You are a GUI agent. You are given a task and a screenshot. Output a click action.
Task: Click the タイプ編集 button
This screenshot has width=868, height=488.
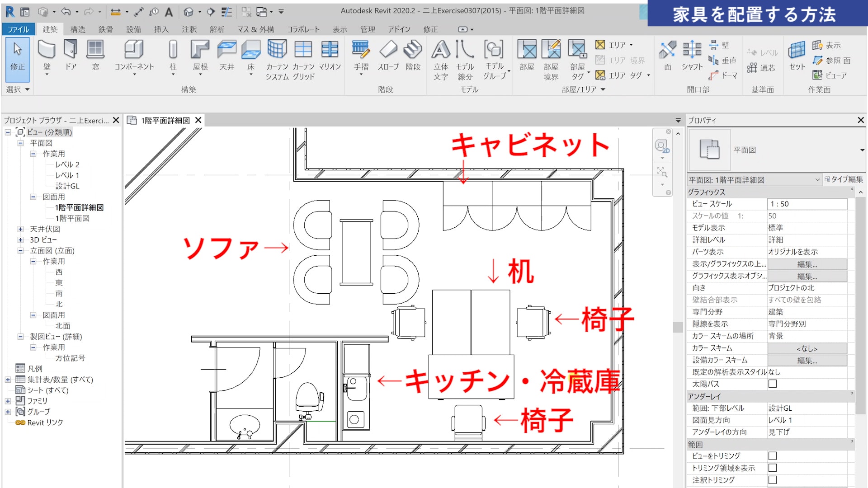[844, 179]
